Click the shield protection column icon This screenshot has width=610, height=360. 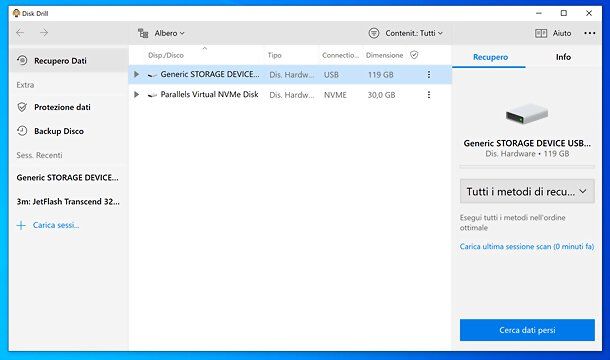tap(414, 55)
